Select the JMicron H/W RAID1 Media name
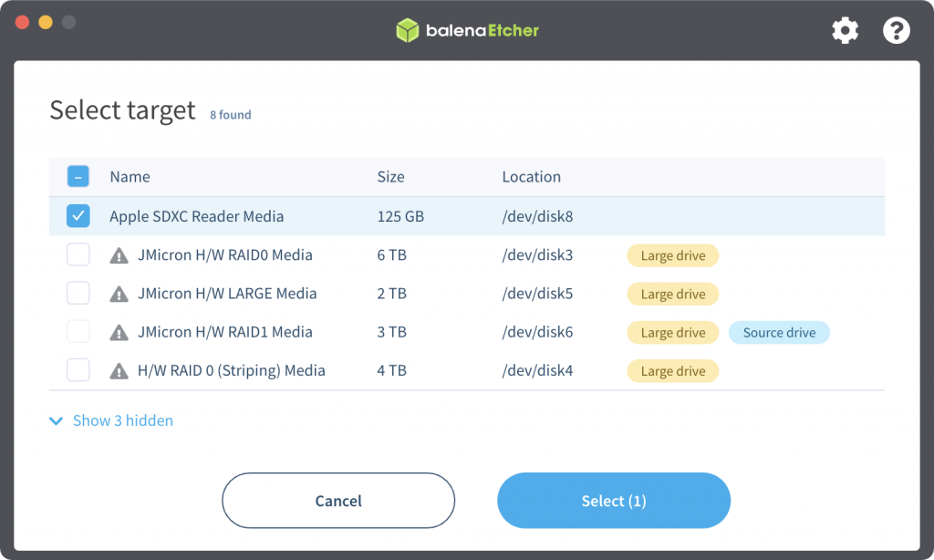The image size is (934, 560). [225, 332]
